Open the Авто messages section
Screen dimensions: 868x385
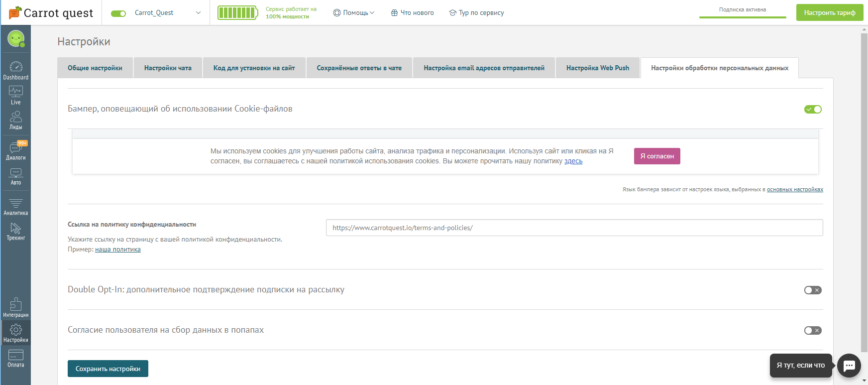[x=16, y=176]
